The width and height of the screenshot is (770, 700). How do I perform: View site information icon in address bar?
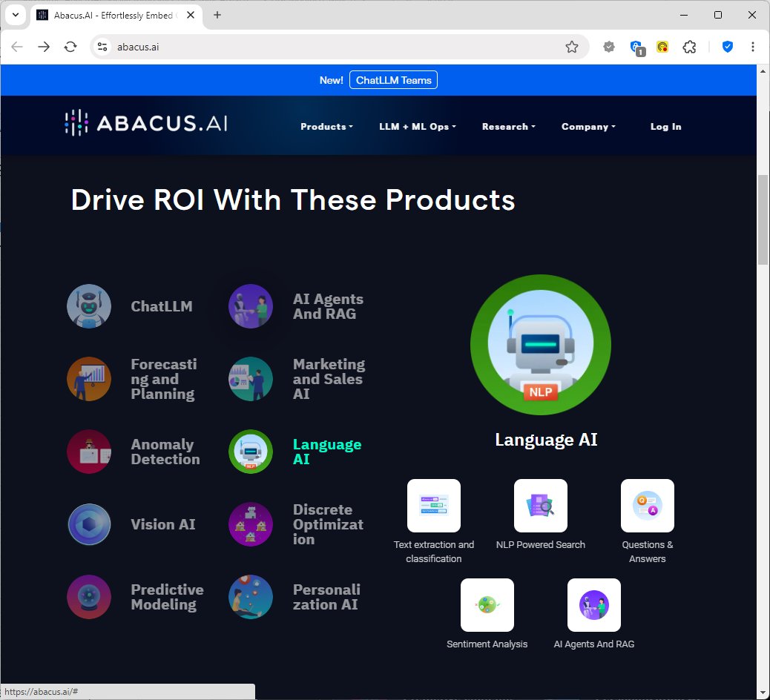(102, 47)
